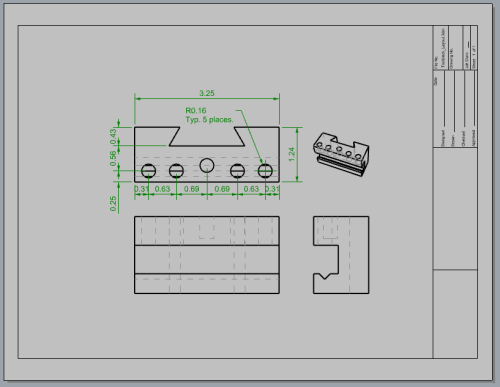
Task: Click the Approved label in the title block
Action: (x=474, y=138)
